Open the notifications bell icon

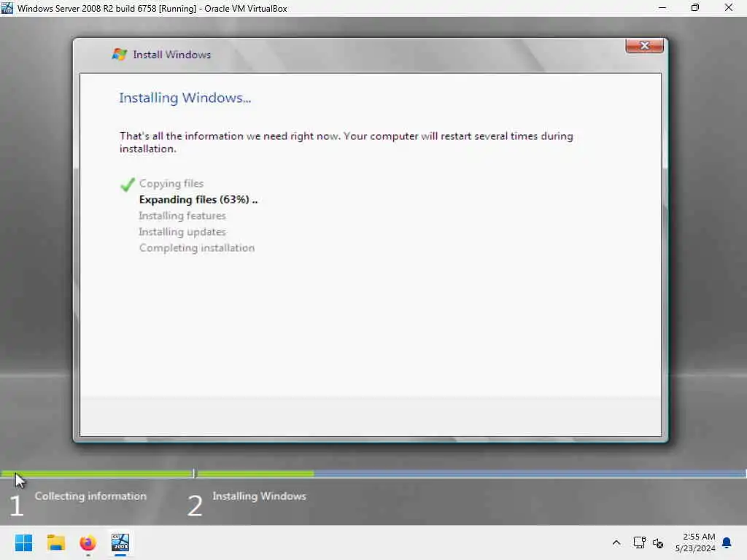coord(727,542)
